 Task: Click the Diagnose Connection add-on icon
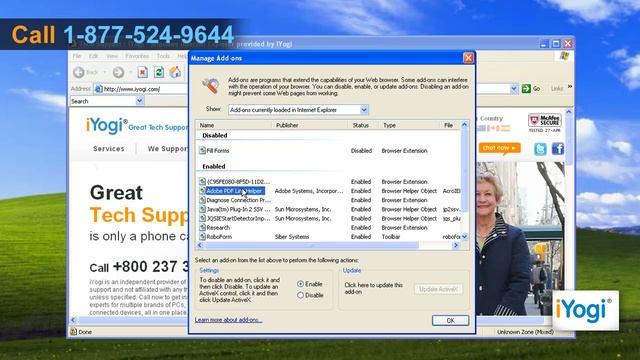point(202,200)
